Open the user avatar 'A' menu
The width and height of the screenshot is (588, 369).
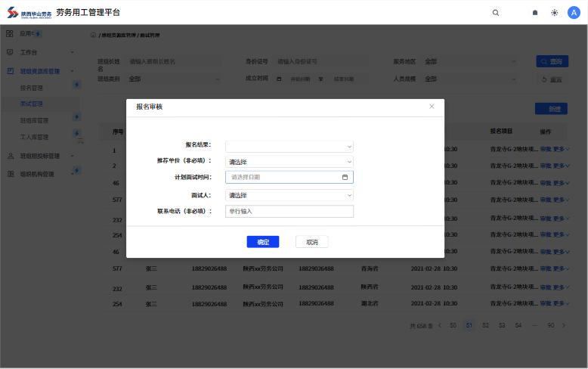(x=573, y=12)
